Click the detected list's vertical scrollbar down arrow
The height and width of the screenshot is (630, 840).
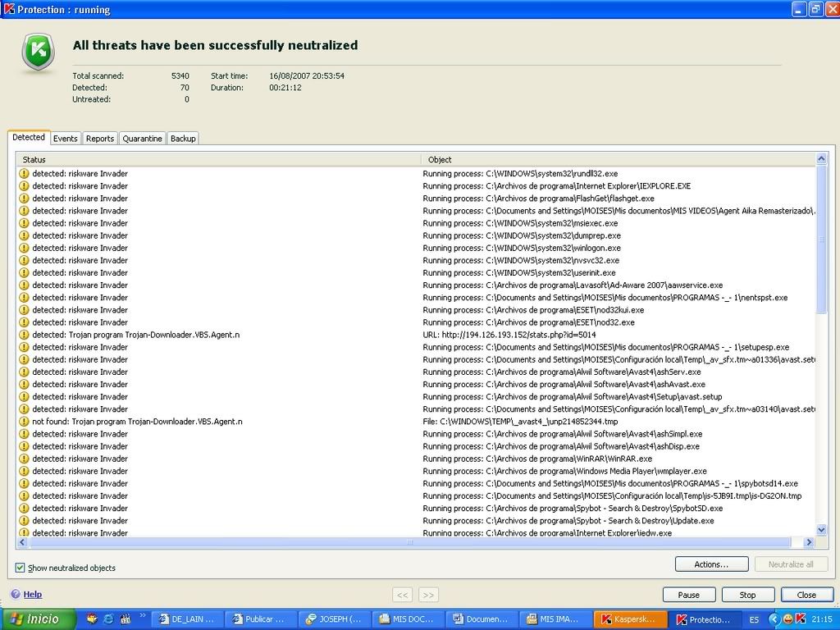coord(821,530)
